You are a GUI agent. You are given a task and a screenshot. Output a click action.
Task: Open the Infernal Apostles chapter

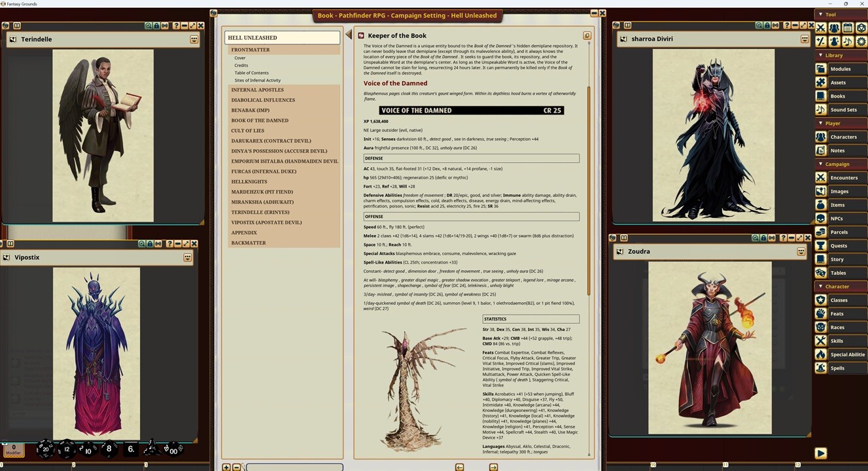257,90
